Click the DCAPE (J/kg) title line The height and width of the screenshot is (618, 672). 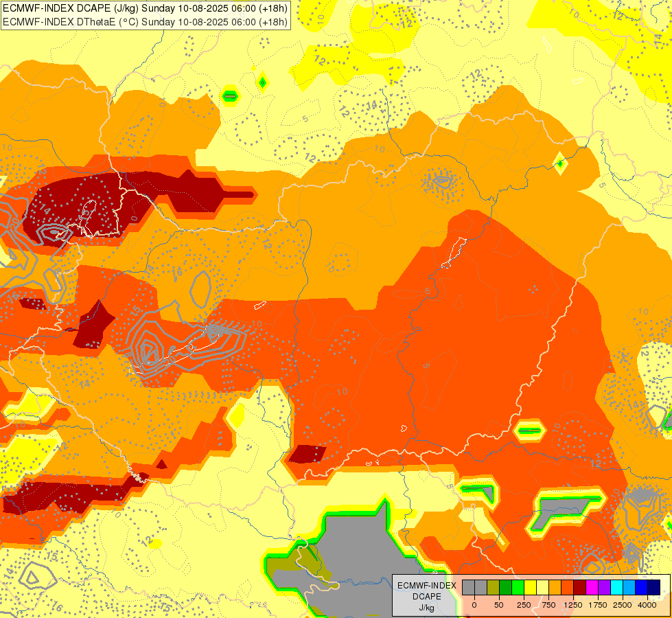(x=146, y=8)
